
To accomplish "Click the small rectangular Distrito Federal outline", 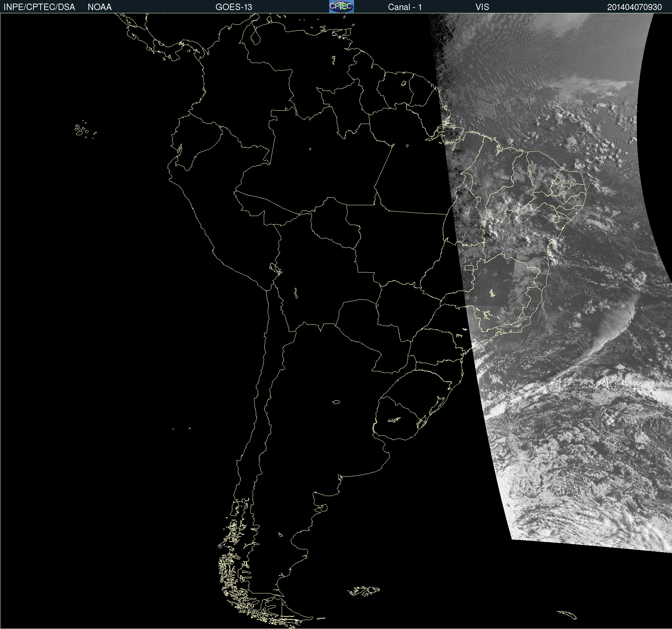I will [469, 267].
